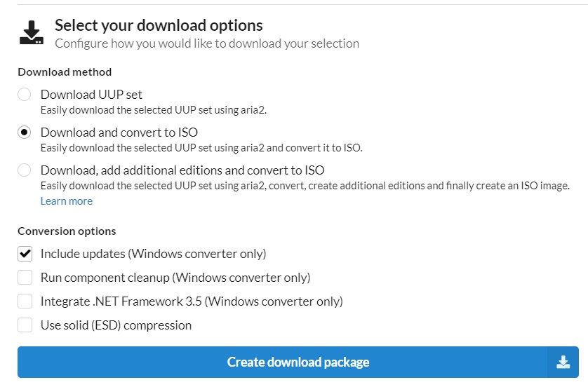
Task: Click the aria2 description under Download UUP set
Action: pos(154,110)
